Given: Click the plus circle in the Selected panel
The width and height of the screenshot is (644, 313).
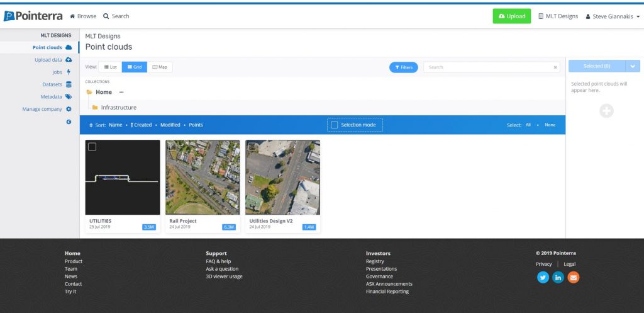Looking at the screenshot, I should coord(606,111).
